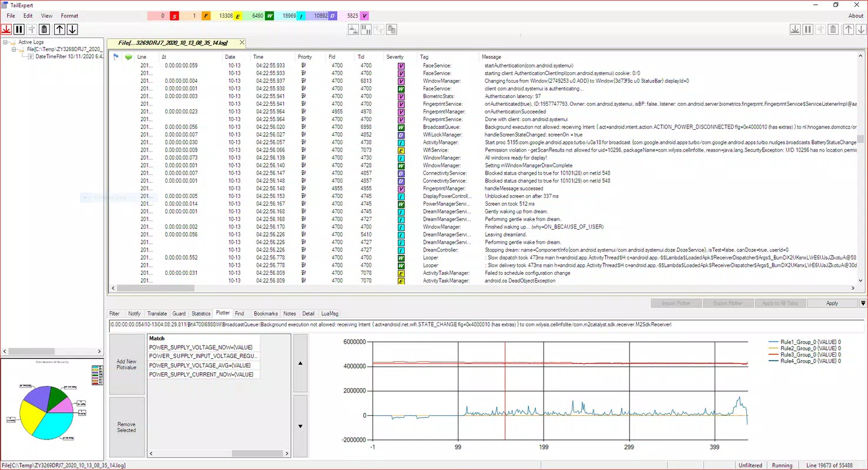Click the pause-all-tabs icon in center toolbar
868x470 pixels.
(366, 29)
